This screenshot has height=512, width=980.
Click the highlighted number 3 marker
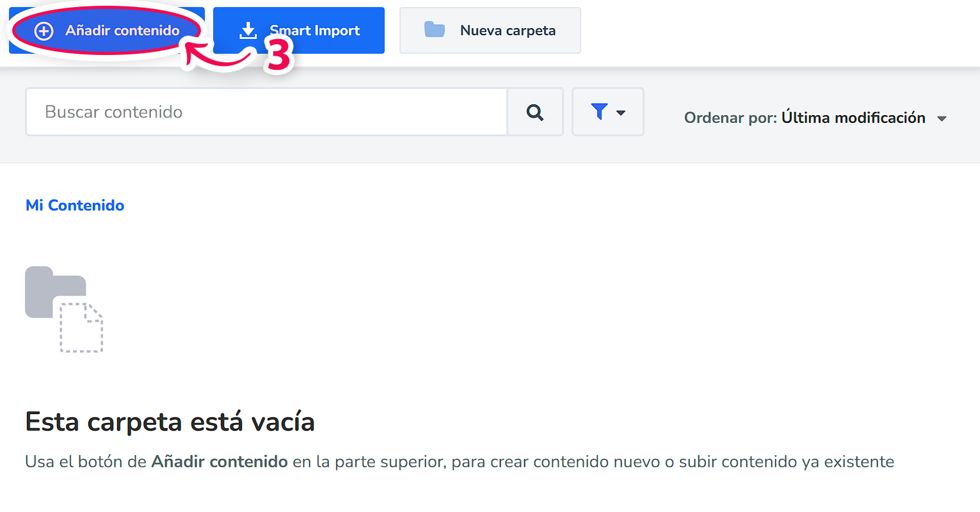[277, 56]
